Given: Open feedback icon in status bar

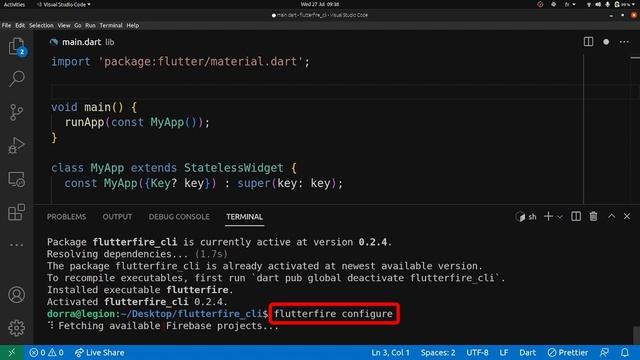Looking at the screenshot, I should tap(604, 352).
